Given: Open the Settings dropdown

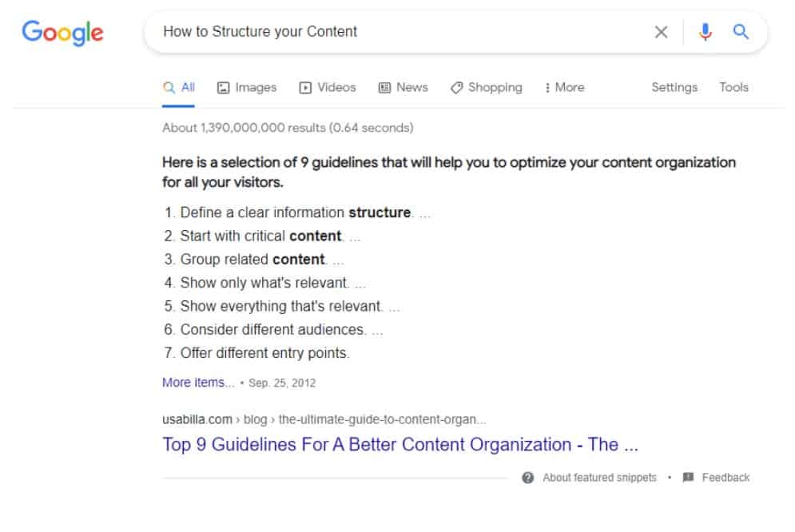Looking at the screenshot, I should coord(674,87).
